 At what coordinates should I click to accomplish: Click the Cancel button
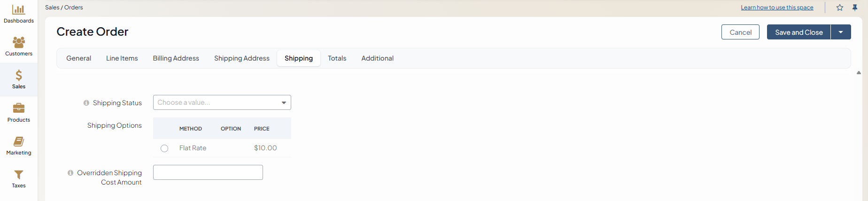pos(740,32)
